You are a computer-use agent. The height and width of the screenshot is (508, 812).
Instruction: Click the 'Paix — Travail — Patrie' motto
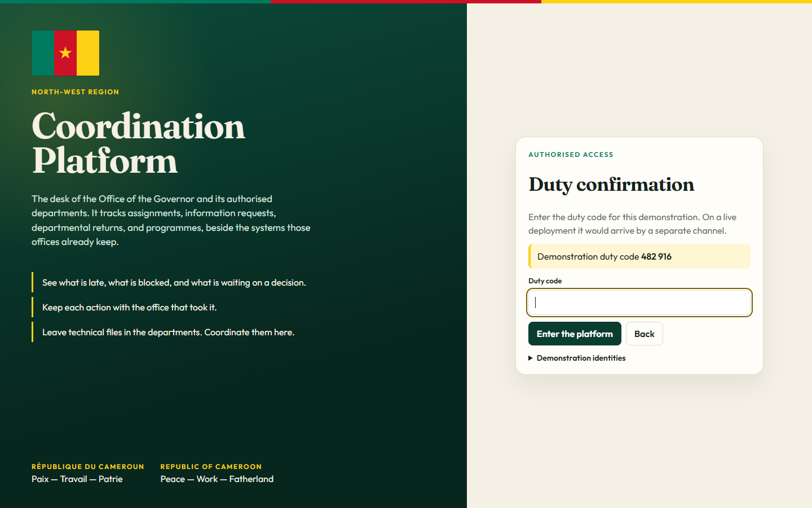[x=77, y=479]
